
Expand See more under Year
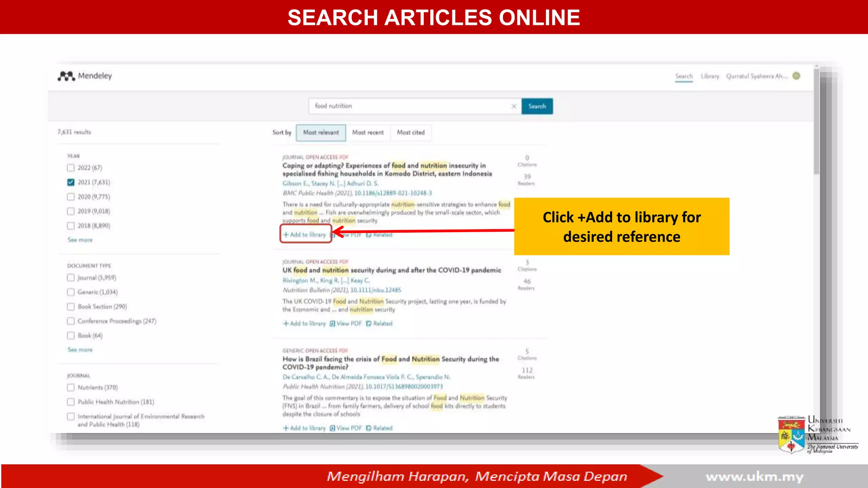click(x=80, y=240)
